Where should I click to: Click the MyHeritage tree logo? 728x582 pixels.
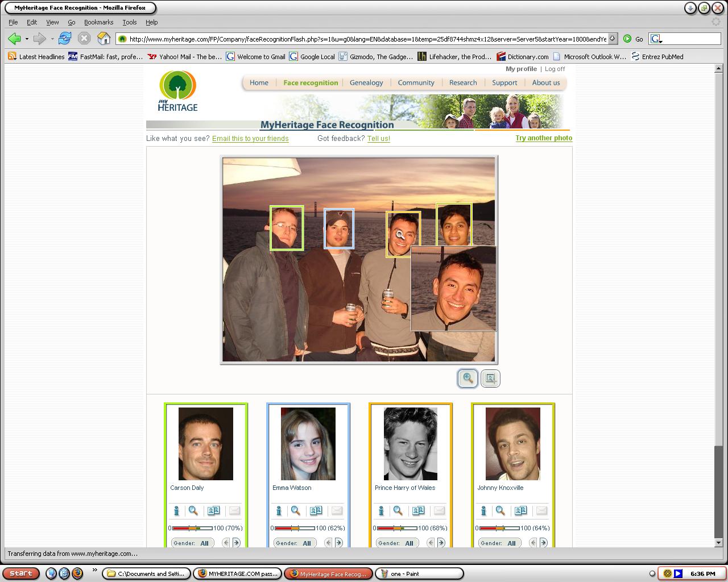point(178,91)
